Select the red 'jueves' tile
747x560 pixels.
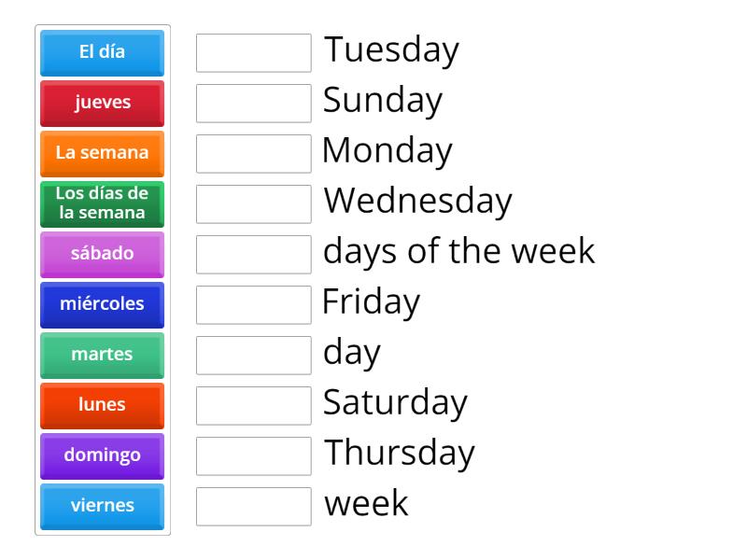point(102,103)
